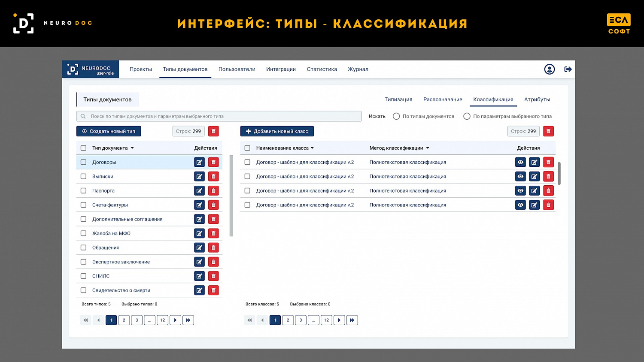Switch to the Атрибуты tab
Screen dimensions: 644x362
537,100
